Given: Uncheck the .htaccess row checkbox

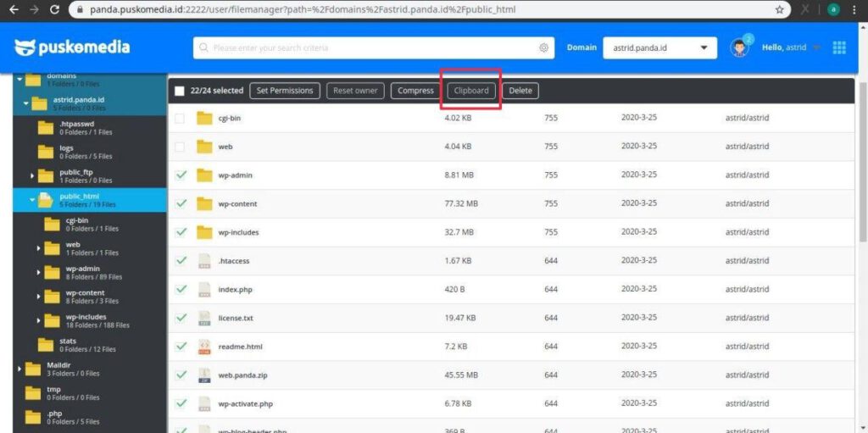Looking at the screenshot, I should point(181,261).
